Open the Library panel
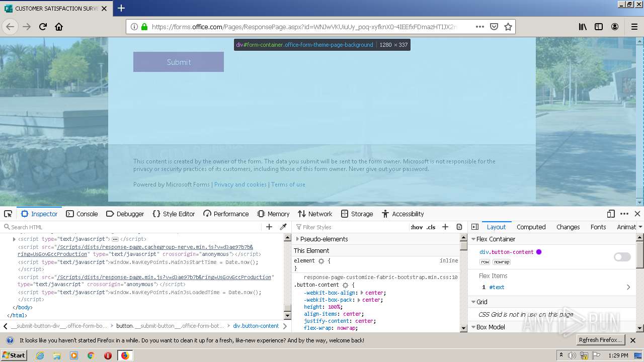This screenshot has width=644, height=362. [583, 27]
